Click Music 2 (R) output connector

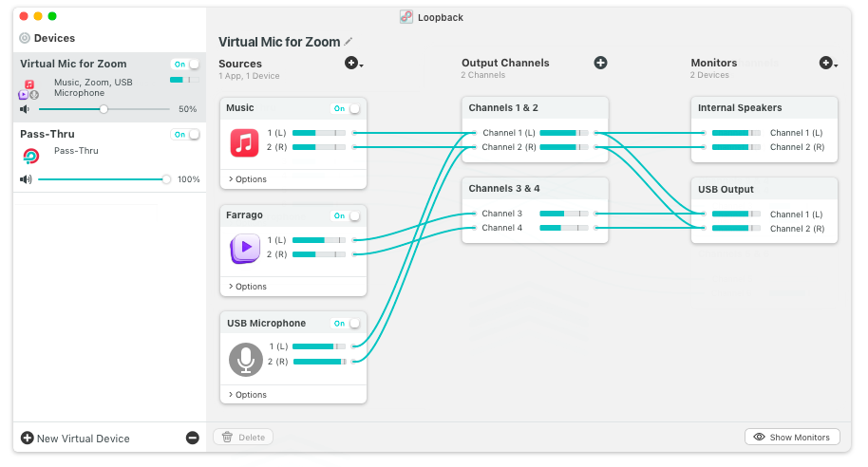[x=354, y=147]
